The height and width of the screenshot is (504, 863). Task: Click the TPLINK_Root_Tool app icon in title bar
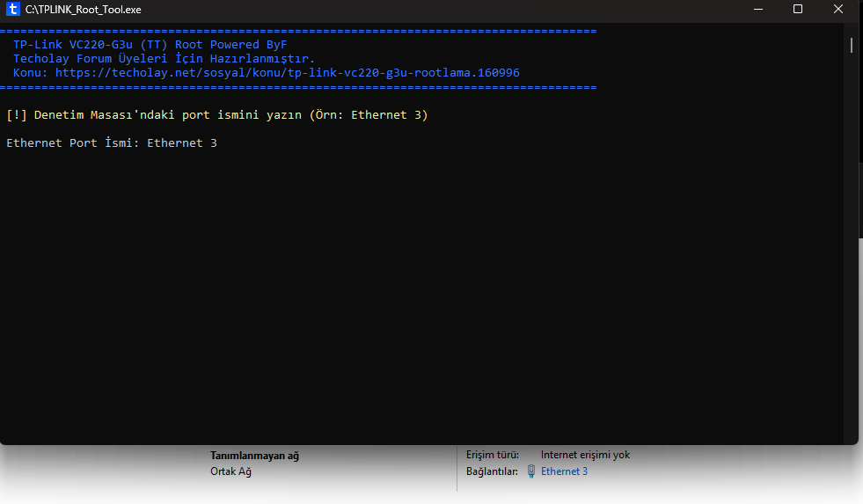[12, 10]
